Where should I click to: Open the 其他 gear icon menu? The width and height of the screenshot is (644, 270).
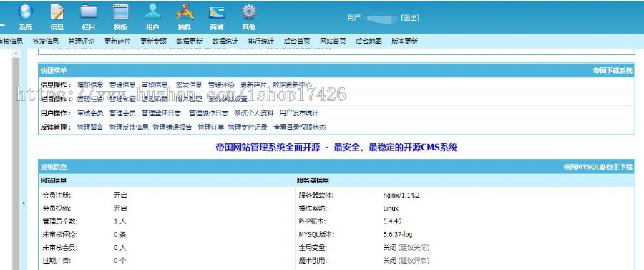click(249, 16)
